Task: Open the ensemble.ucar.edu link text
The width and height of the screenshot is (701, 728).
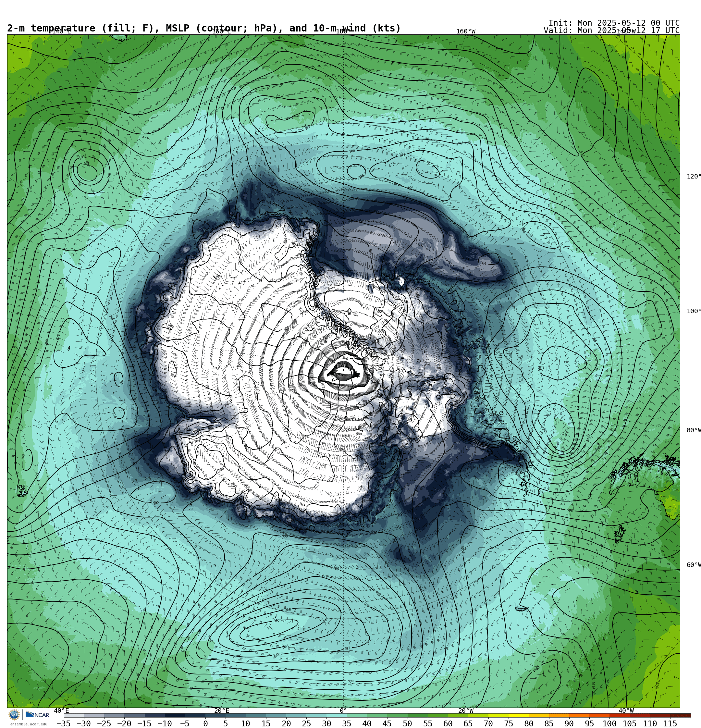Action: (x=29, y=724)
